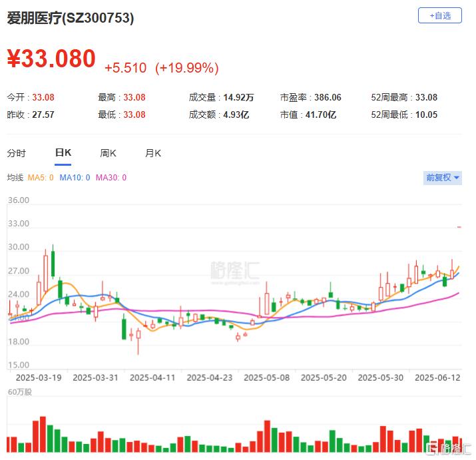The image size is (476, 460).
Task: Click the 52周最高 value 33.08
Action: point(426,97)
